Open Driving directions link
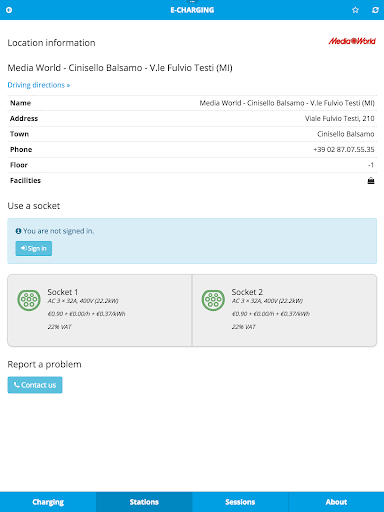 39,85
